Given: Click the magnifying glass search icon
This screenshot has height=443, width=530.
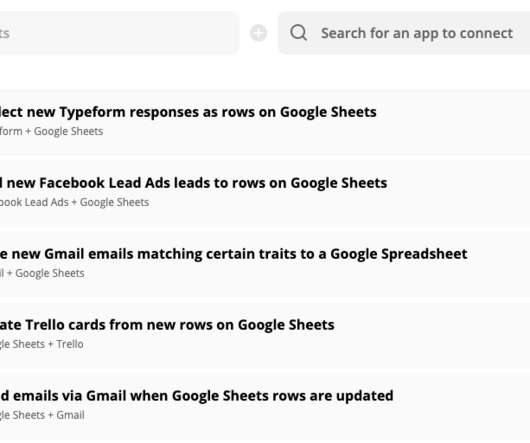Looking at the screenshot, I should [x=299, y=33].
